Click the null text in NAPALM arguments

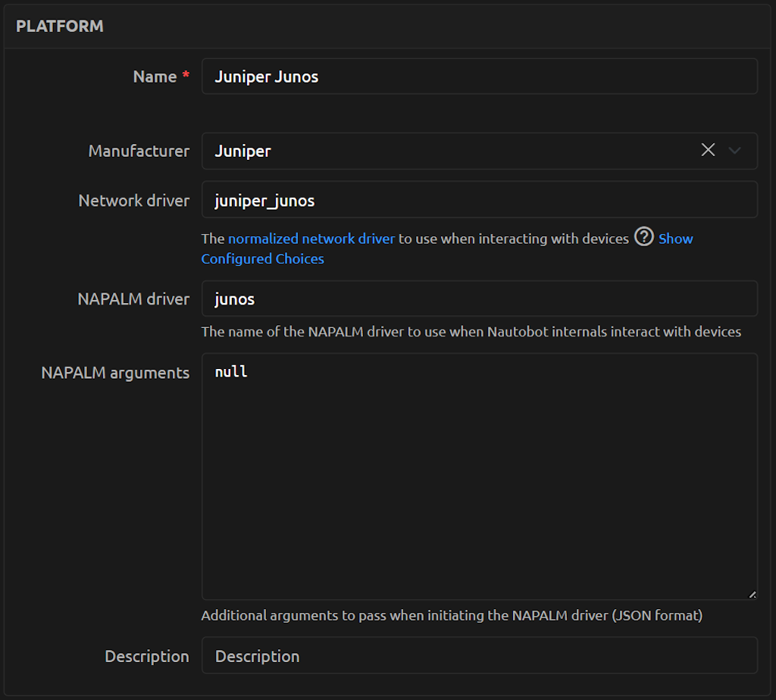230,371
